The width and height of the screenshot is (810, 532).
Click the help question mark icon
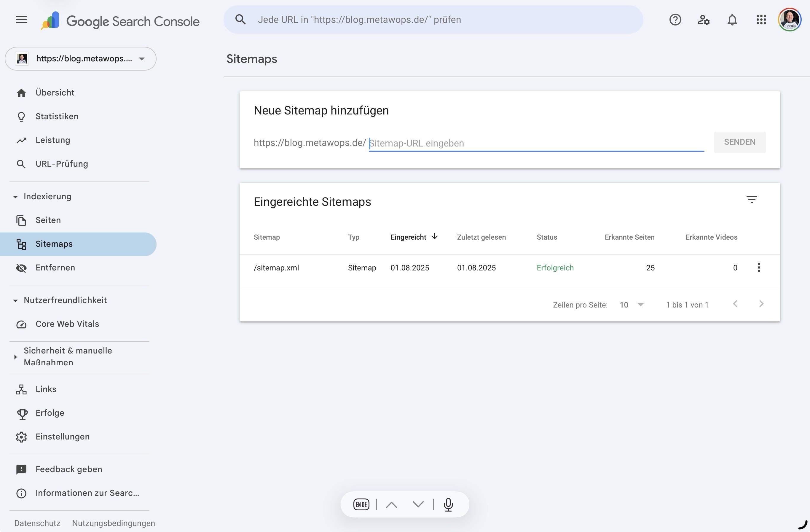point(675,20)
